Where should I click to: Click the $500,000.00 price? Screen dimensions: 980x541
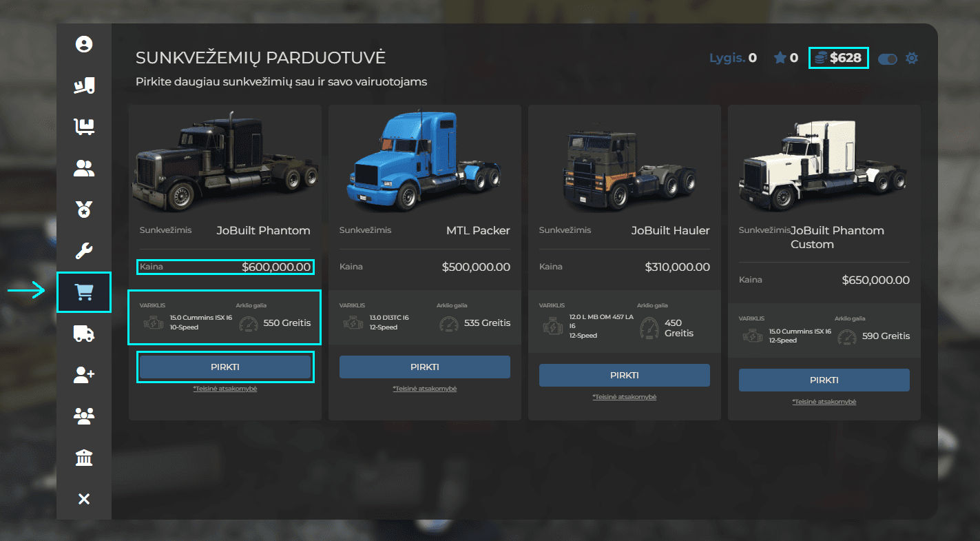pyautogui.click(x=476, y=267)
